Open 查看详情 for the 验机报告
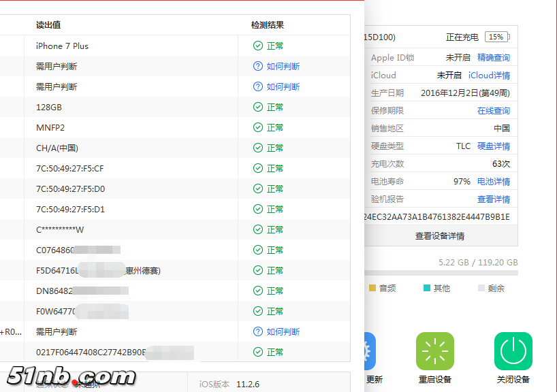Viewport: 557px width, 392px height. click(493, 199)
